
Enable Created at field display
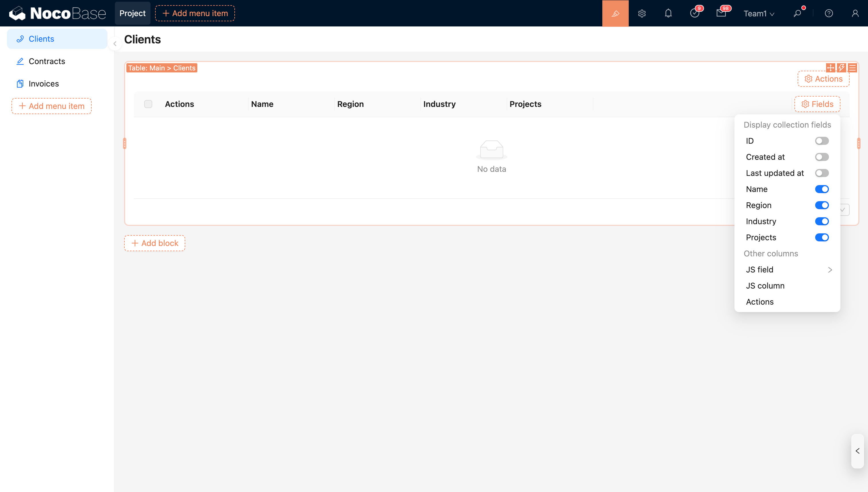coord(821,157)
